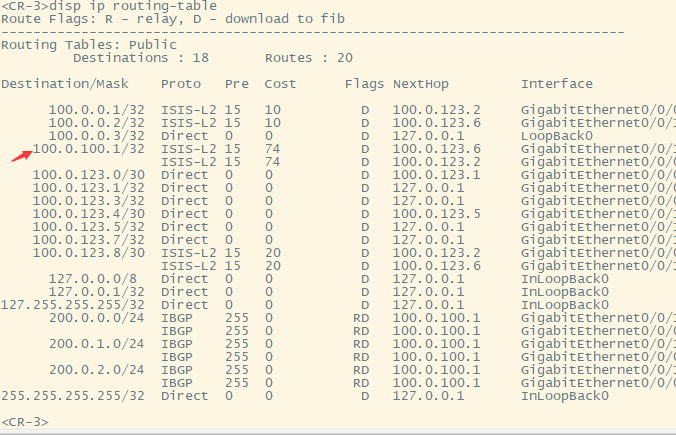This screenshot has height=435, width=676.
Task: Click the bottom <CR-3> command prompt
Action: click(x=24, y=422)
